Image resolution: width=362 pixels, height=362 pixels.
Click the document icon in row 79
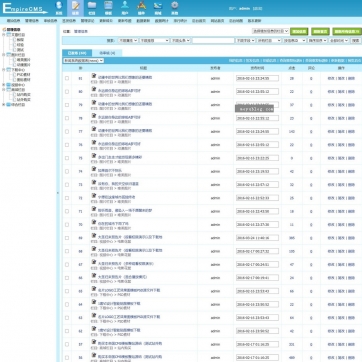tap(94, 103)
